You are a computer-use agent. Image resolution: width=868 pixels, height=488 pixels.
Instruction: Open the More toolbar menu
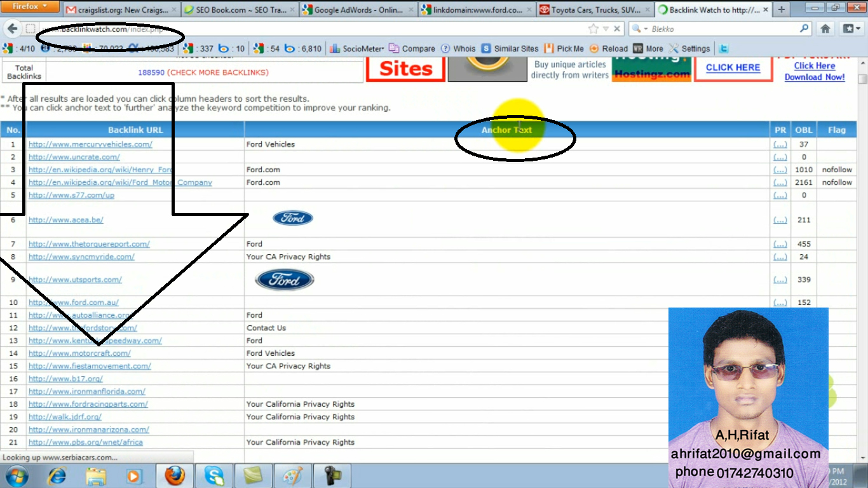648,48
